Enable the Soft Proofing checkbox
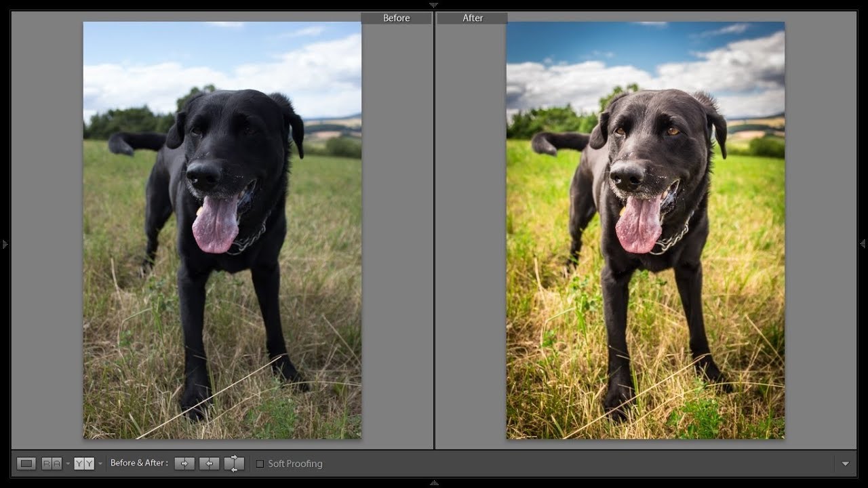 (260, 464)
